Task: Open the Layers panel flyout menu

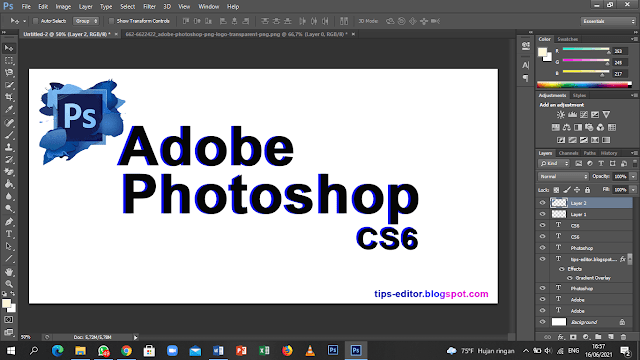Action: pyautogui.click(x=634, y=153)
